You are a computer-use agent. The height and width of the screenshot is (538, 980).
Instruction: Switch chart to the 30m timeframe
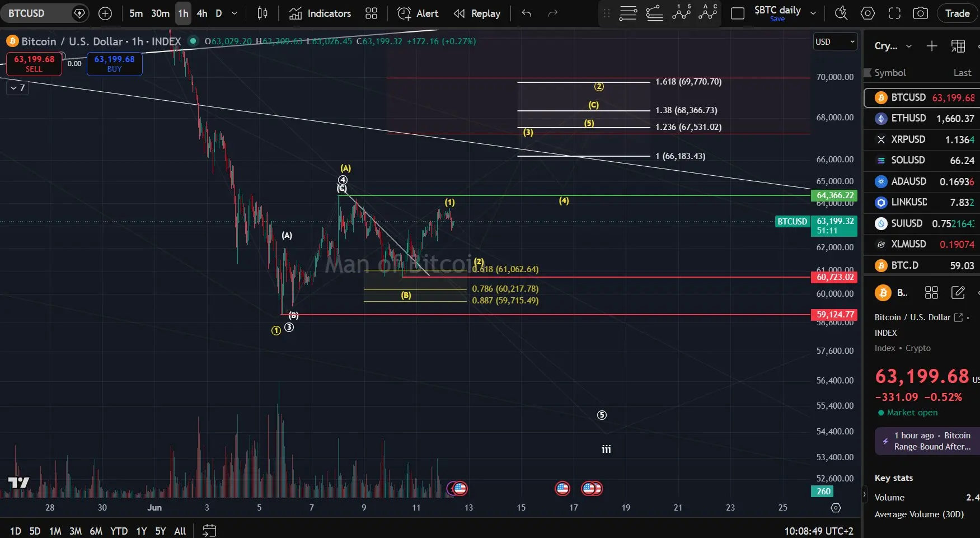(160, 13)
